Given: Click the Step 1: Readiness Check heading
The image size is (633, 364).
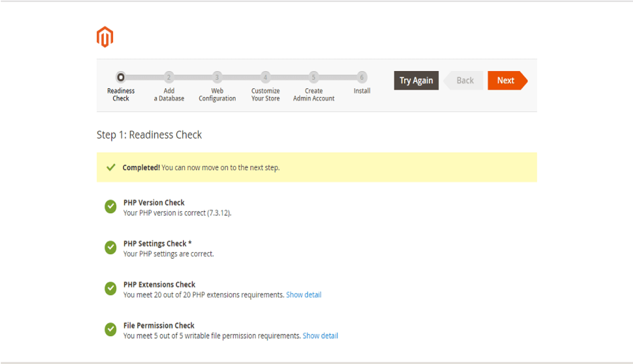Looking at the screenshot, I should coord(149,135).
